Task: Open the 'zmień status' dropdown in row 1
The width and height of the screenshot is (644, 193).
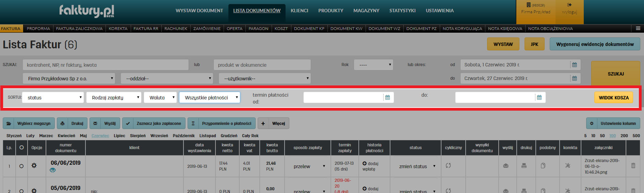Action: pyautogui.click(x=416, y=166)
